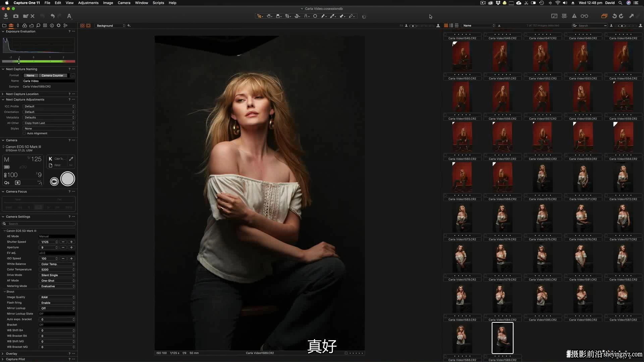
Task: Open the File menu
Action: click(x=47, y=3)
